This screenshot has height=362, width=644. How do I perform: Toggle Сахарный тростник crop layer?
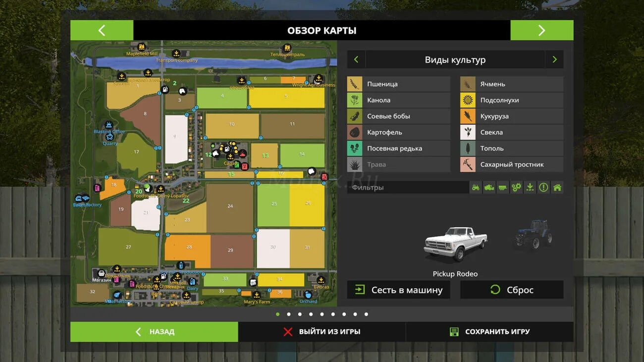512,164
